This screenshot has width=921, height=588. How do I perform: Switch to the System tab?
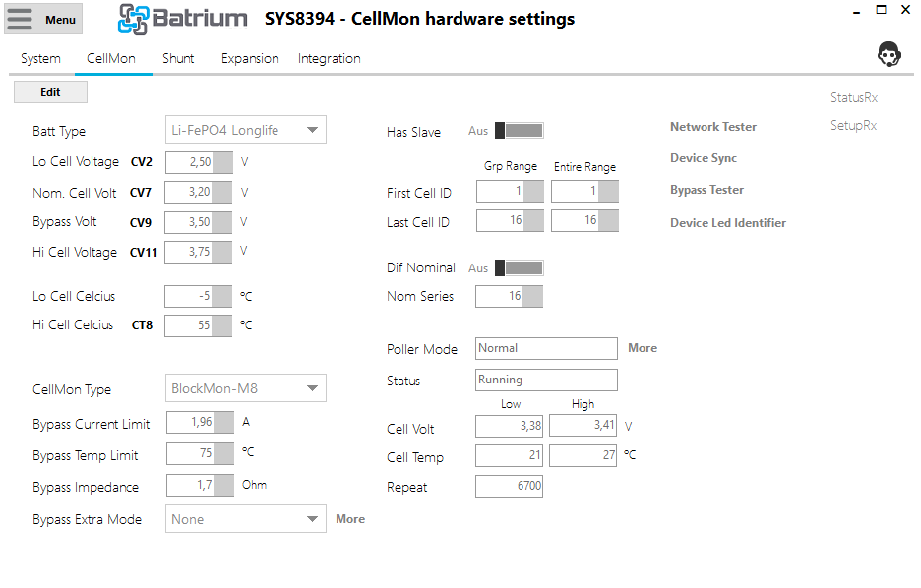[40, 59]
